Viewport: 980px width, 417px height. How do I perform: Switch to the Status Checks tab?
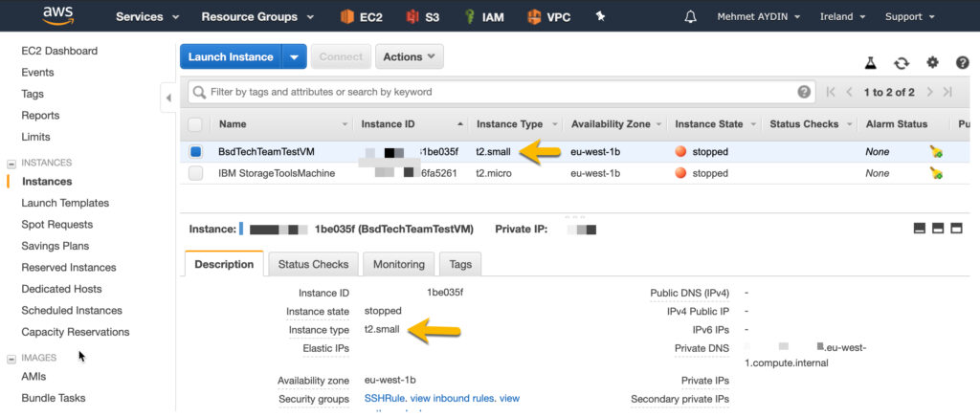coord(313,264)
